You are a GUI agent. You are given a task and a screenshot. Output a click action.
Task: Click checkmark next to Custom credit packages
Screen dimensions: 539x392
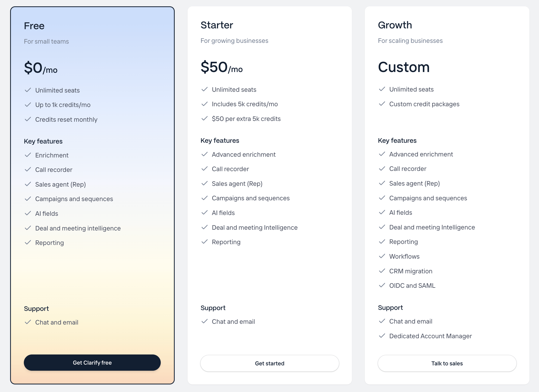pyautogui.click(x=382, y=104)
